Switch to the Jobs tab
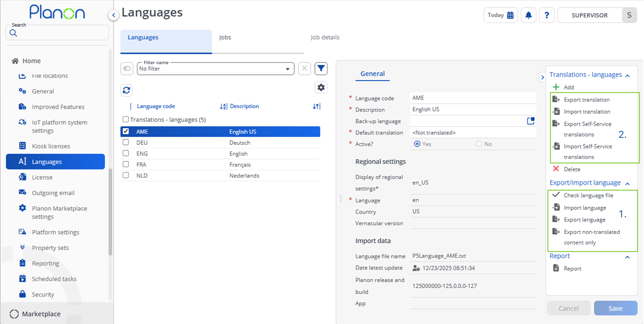The width and height of the screenshot is (644, 324). (x=225, y=37)
